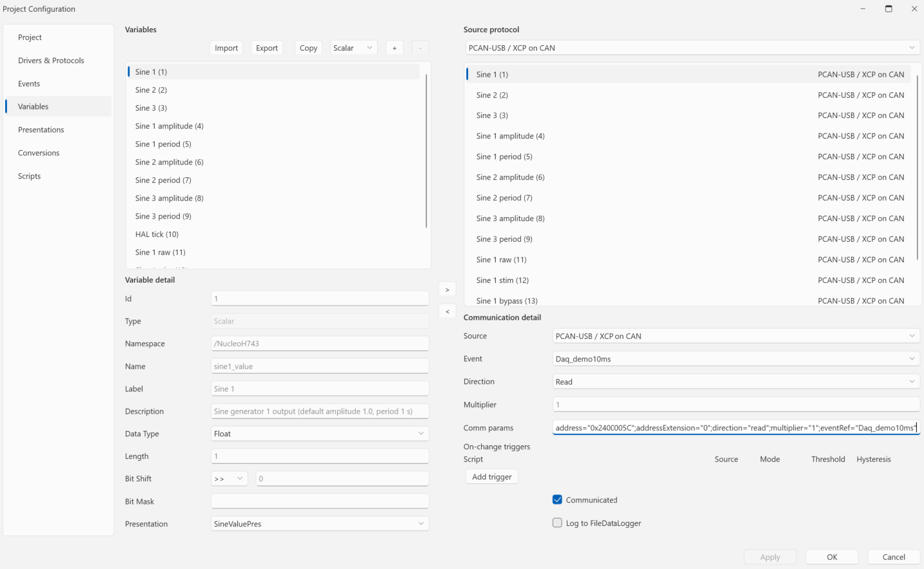
Task: Open the Presentations section
Action: (58, 130)
